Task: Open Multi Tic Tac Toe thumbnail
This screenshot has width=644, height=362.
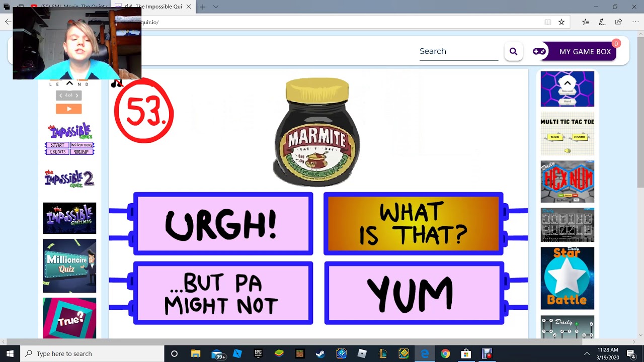Action: click(567, 134)
